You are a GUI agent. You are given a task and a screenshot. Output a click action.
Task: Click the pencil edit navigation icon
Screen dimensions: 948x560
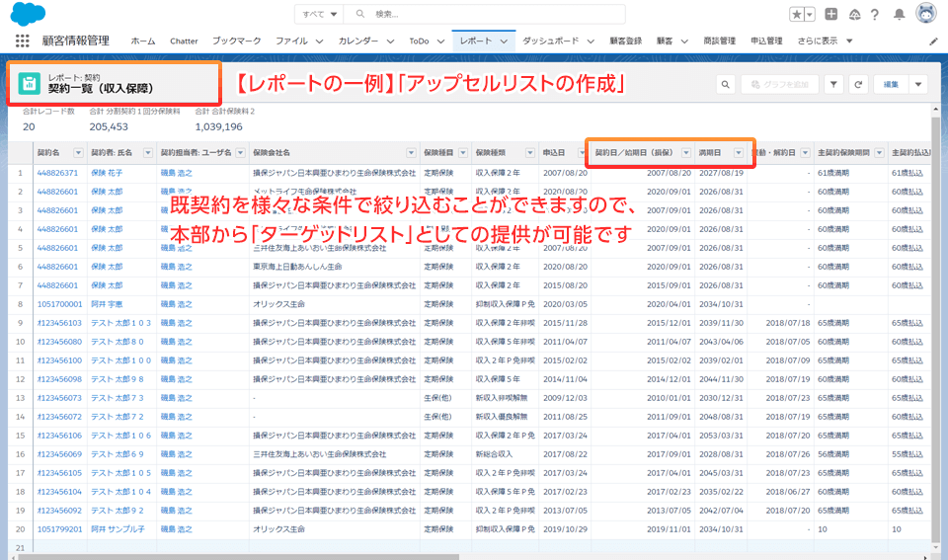tap(934, 41)
